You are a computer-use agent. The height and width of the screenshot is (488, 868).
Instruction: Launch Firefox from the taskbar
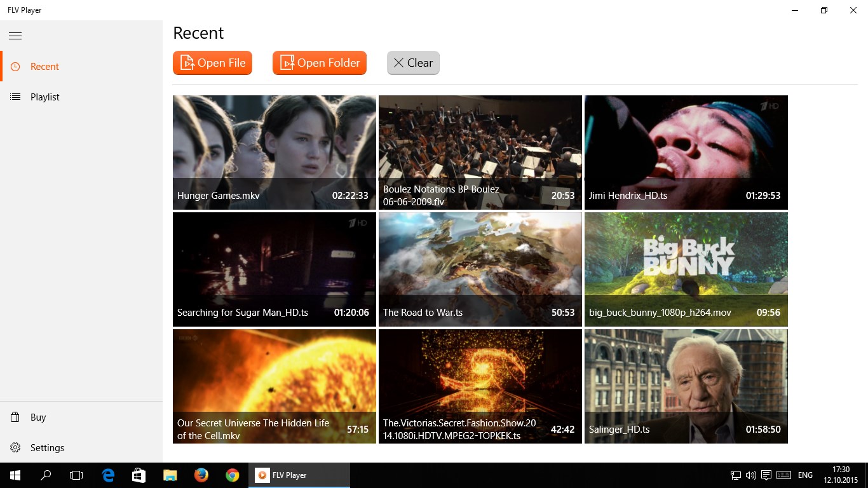click(x=201, y=475)
